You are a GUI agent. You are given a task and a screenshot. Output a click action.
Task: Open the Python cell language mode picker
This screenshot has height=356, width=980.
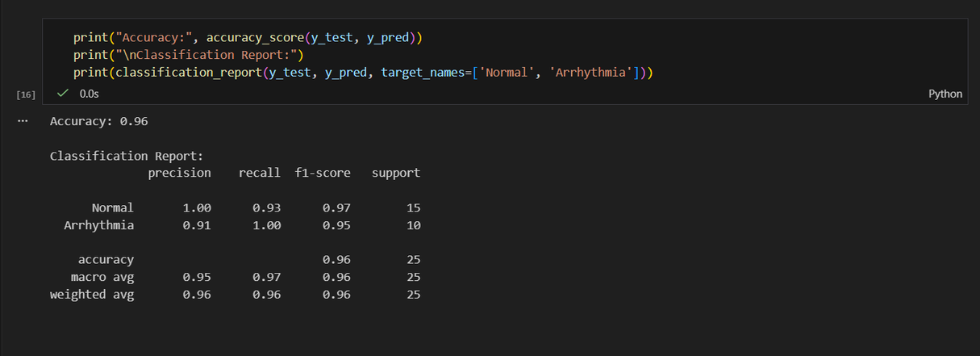click(x=945, y=94)
